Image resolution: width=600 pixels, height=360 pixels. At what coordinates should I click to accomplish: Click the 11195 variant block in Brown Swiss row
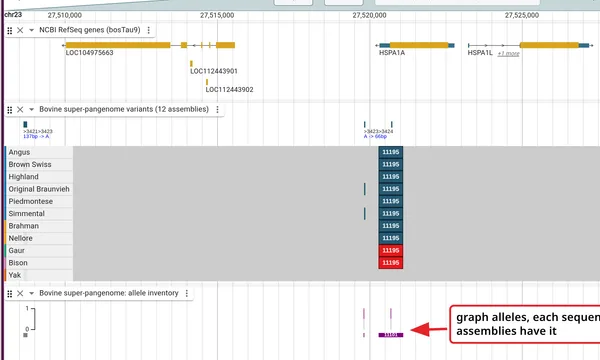tap(391, 165)
